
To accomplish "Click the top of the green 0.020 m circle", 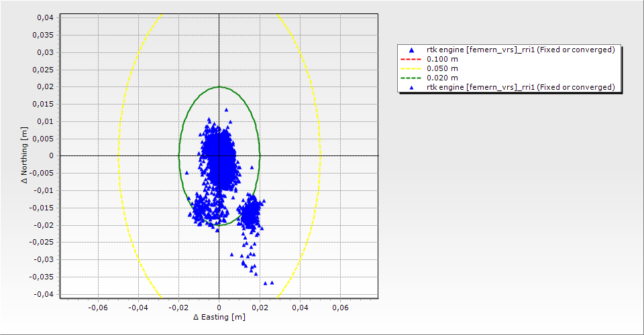I will (x=219, y=86).
